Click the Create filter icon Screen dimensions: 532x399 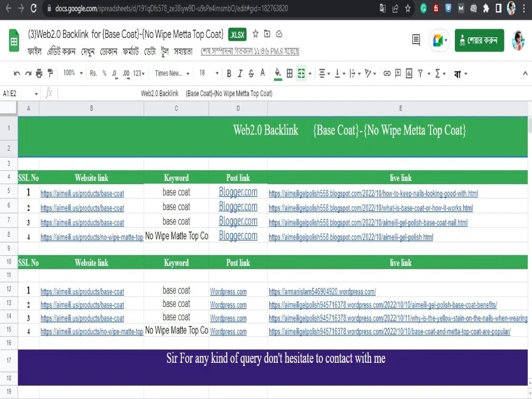pos(421,73)
